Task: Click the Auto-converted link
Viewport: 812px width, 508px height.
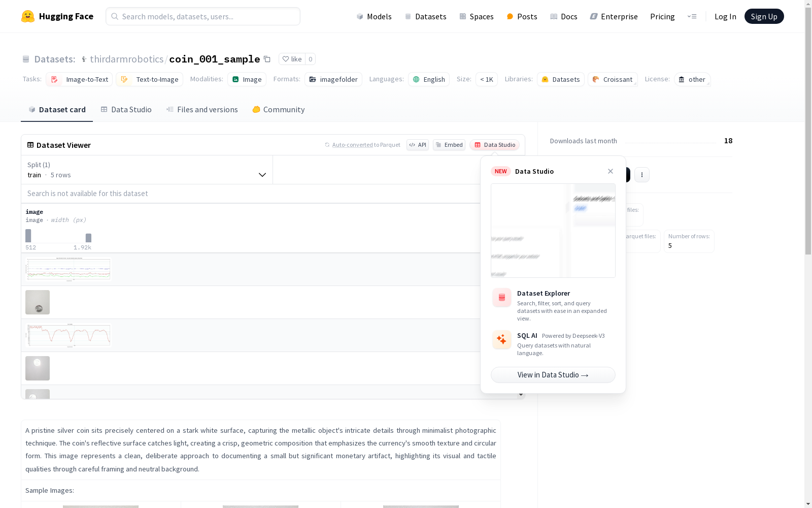Action: click(352, 145)
